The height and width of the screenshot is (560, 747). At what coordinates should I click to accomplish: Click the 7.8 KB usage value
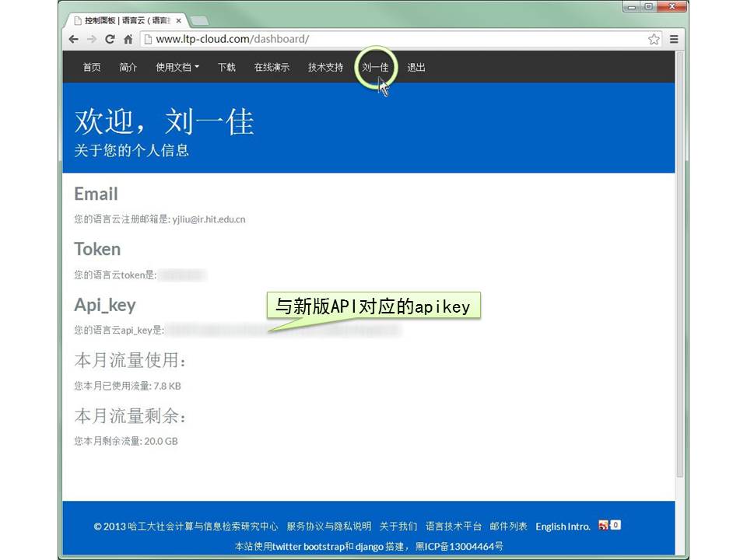coord(167,386)
